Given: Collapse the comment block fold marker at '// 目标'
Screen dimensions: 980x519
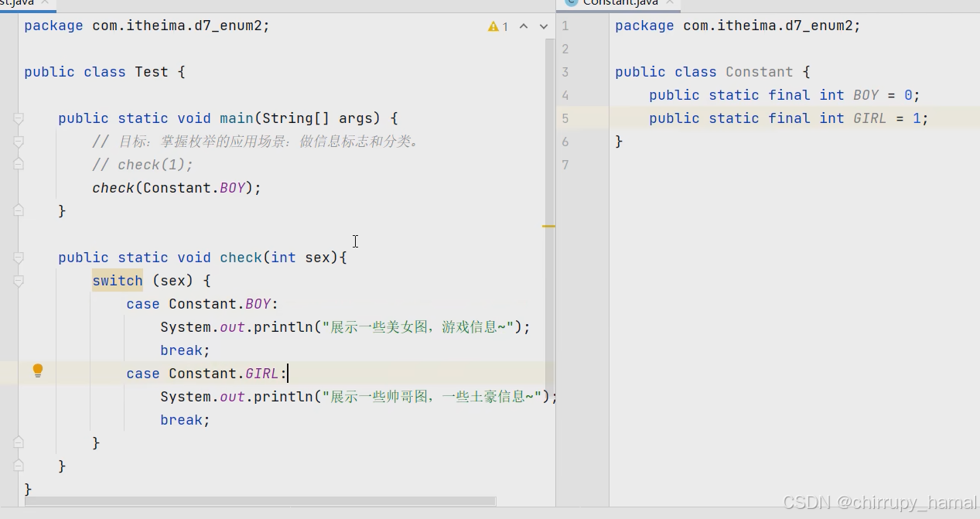Looking at the screenshot, I should click(x=19, y=142).
